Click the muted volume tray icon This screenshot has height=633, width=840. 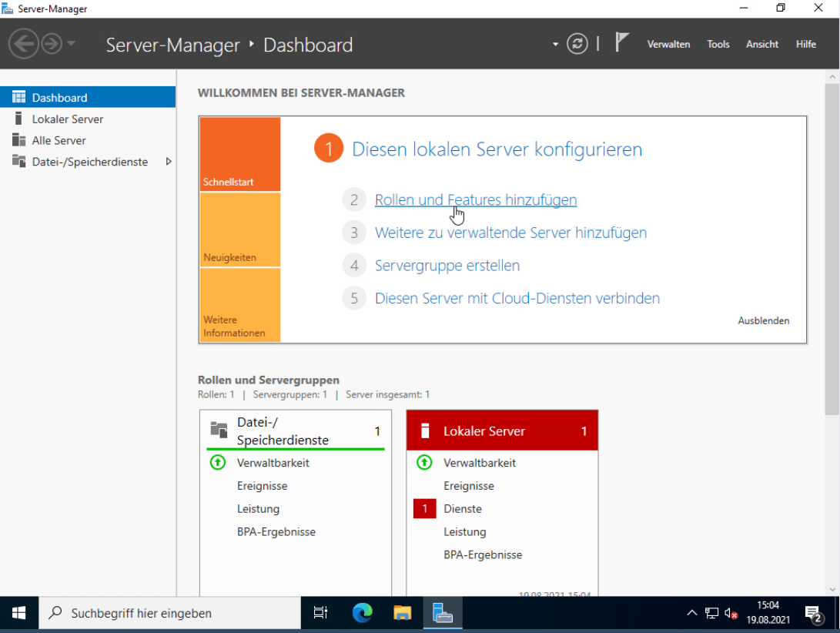[731, 613]
